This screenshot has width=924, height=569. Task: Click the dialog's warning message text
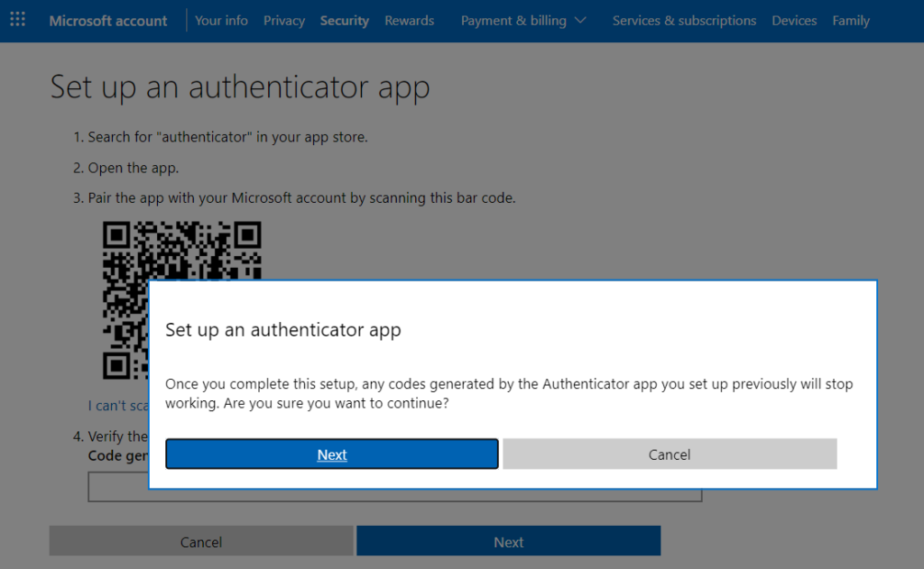coord(509,394)
